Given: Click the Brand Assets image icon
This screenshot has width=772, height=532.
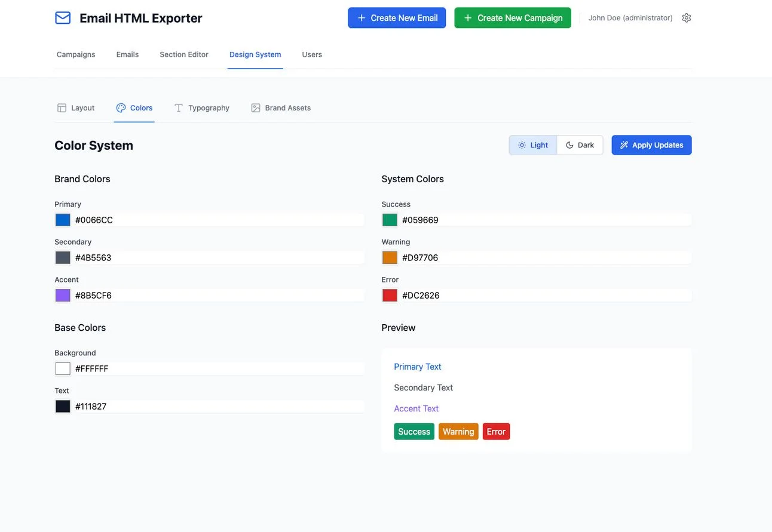Looking at the screenshot, I should click(x=256, y=108).
